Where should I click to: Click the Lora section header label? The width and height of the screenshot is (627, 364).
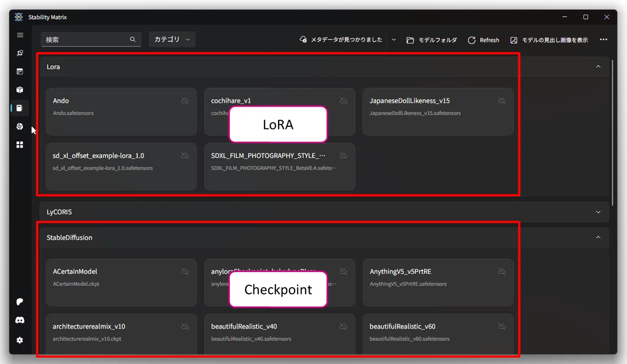53,67
